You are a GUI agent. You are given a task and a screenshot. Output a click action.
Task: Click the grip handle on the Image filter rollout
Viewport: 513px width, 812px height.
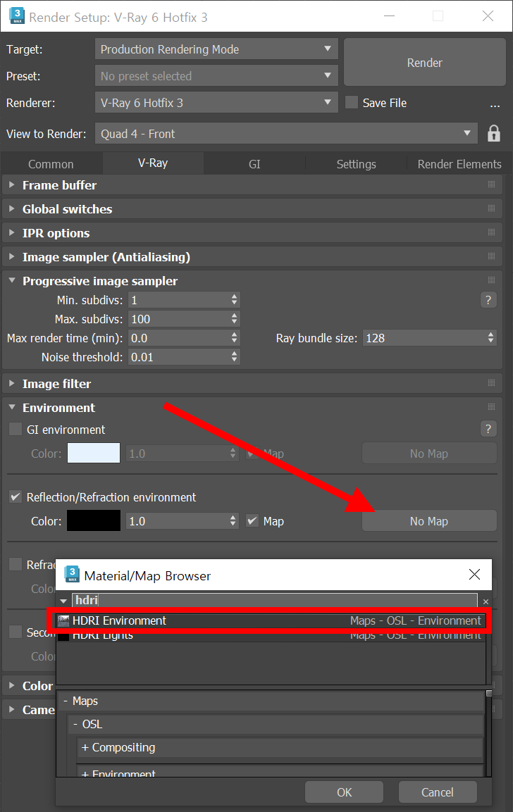[491, 383]
